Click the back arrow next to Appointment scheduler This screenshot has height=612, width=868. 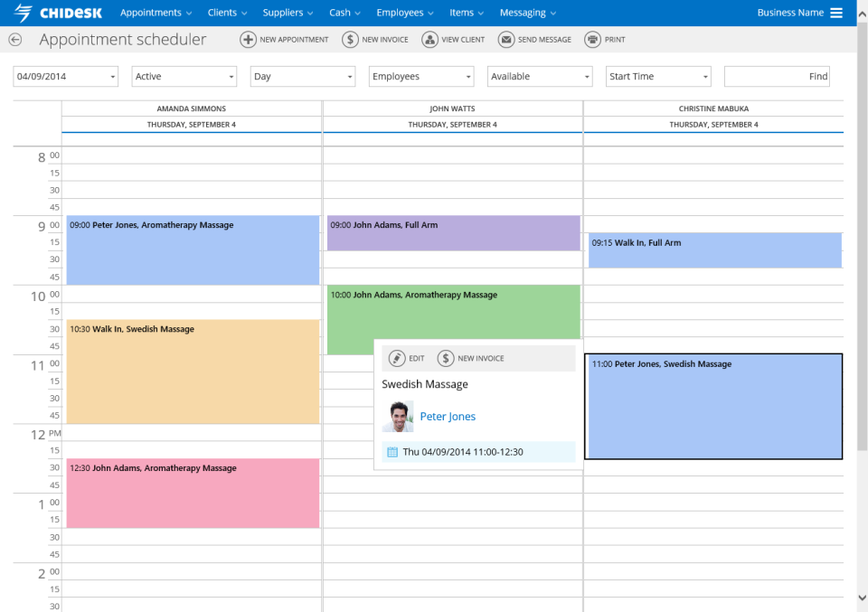coord(14,39)
